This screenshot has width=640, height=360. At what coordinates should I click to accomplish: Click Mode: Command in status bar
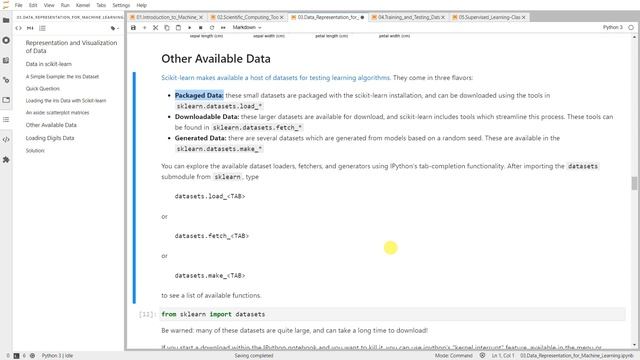click(x=453, y=356)
